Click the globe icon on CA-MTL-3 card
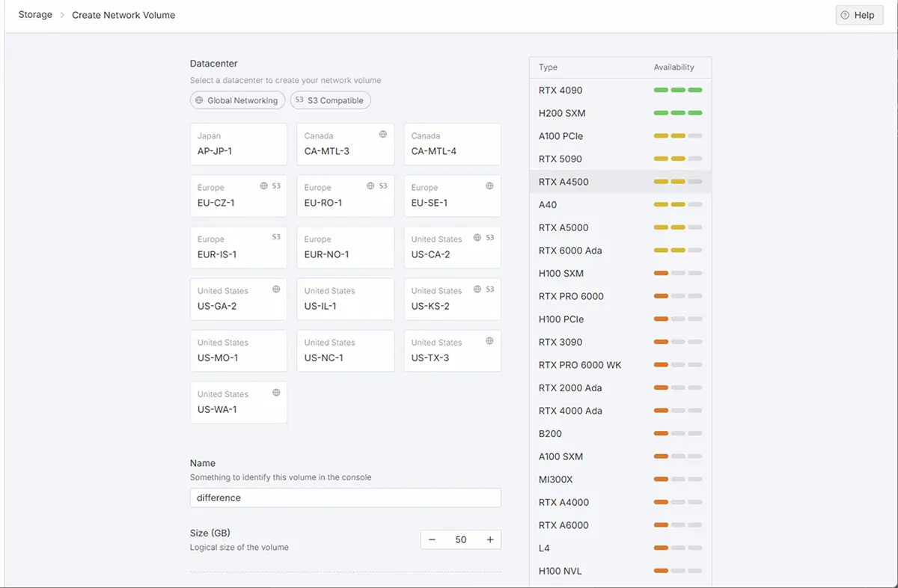The width and height of the screenshot is (898, 588). tap(383, 135)
